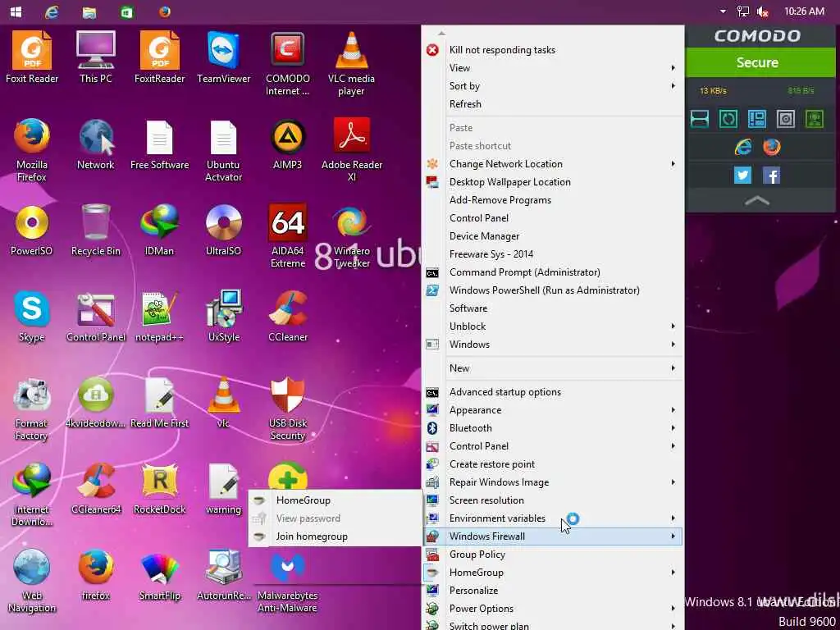Select the UltraISO desktop icon
840x630 pixels.
tap(223, 230)
